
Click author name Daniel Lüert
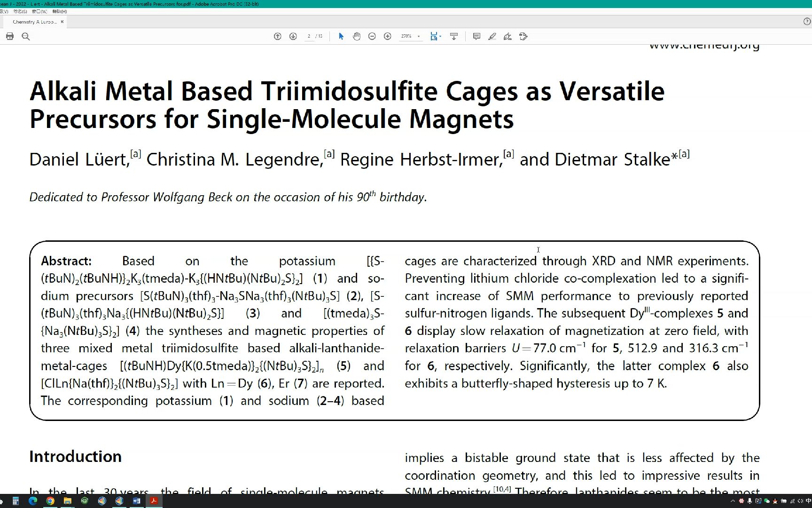[x=78, y=159]
